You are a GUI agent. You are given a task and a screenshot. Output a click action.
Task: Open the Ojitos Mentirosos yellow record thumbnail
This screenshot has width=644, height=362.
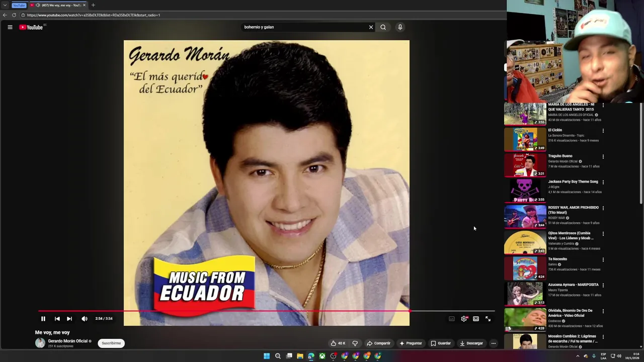click(525, 242)
